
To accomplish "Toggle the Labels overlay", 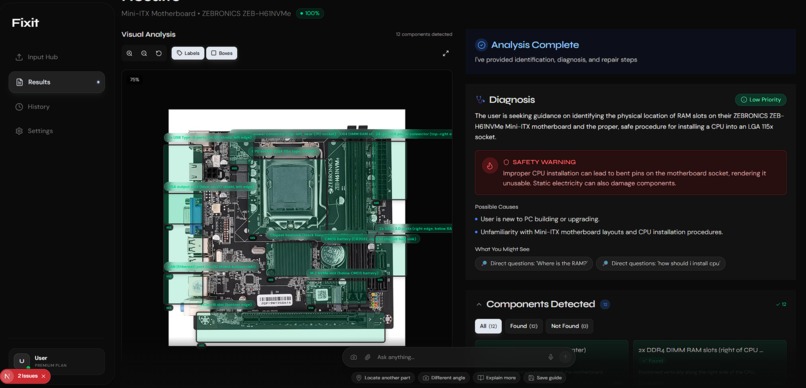I will 188,53.
